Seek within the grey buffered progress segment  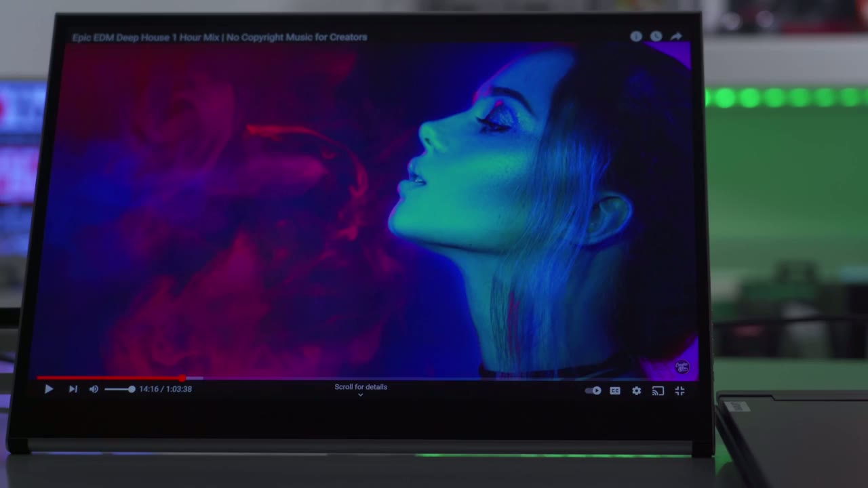click(195, 378)
